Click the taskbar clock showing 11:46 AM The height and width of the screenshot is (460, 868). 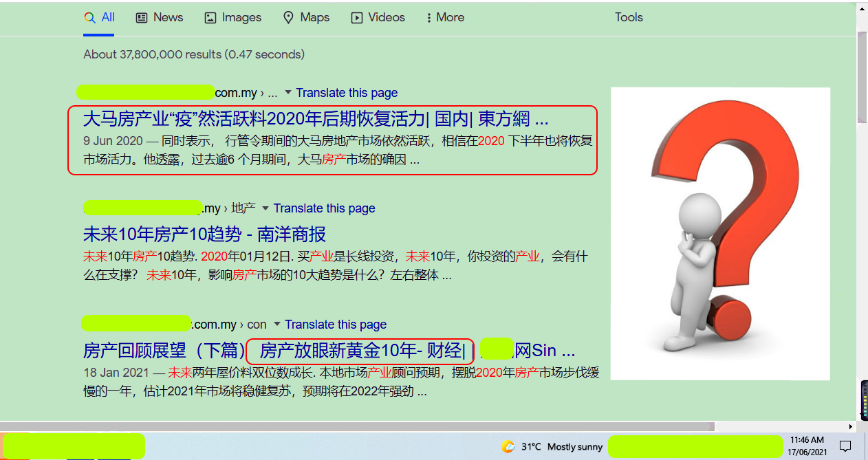click(807, 446)
